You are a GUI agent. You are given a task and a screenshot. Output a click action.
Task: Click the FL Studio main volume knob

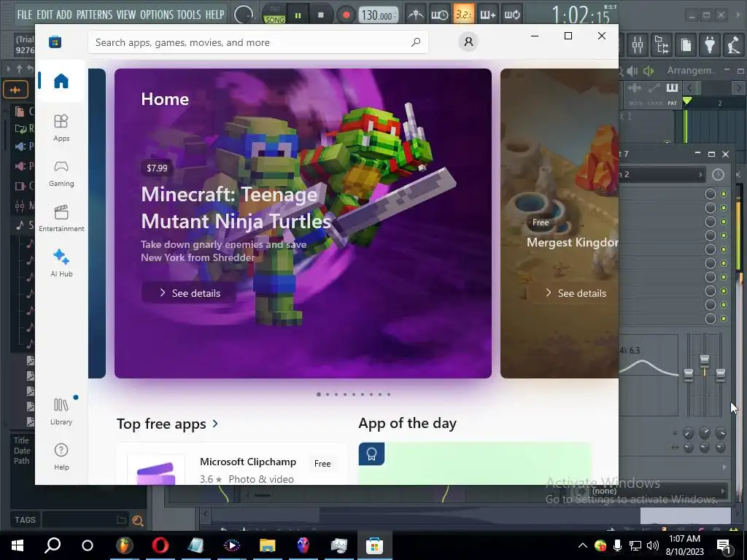pos(244,15)
